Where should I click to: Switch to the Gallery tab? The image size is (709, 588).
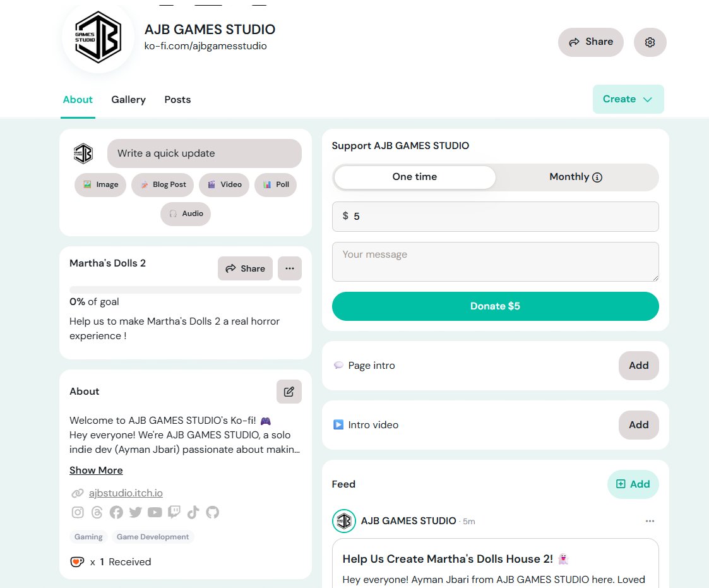128,100
